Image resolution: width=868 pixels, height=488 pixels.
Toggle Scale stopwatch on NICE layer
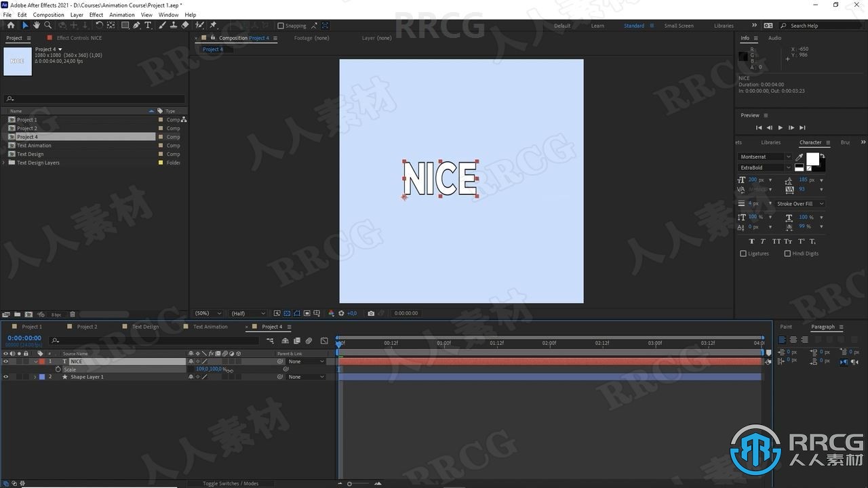click(58, 369)
